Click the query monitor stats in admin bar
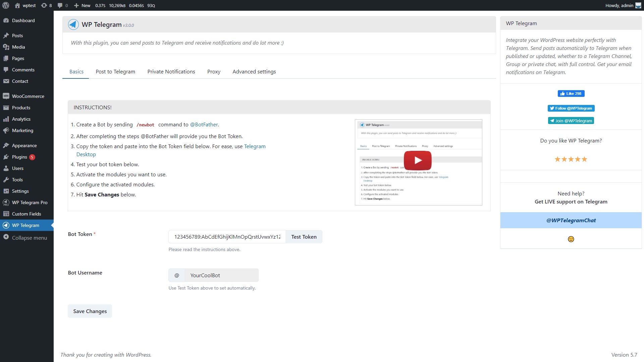644x362 pixels. point(125,5)
